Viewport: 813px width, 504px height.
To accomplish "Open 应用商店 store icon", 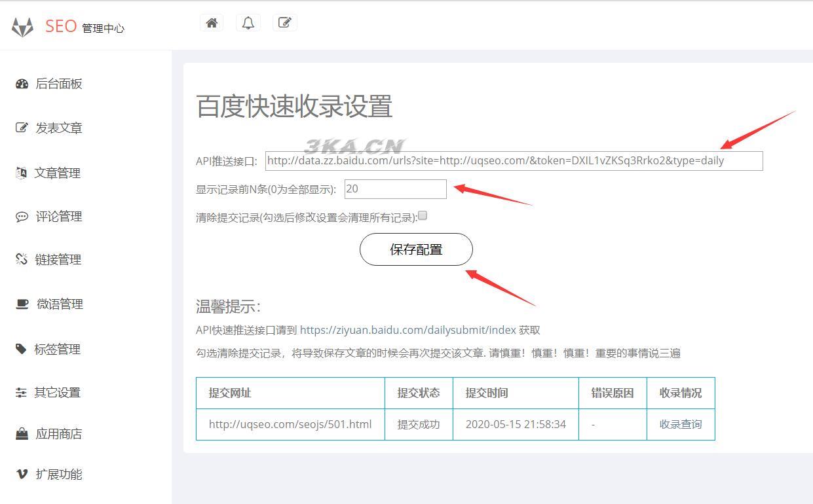I will (x=20, y=433).
